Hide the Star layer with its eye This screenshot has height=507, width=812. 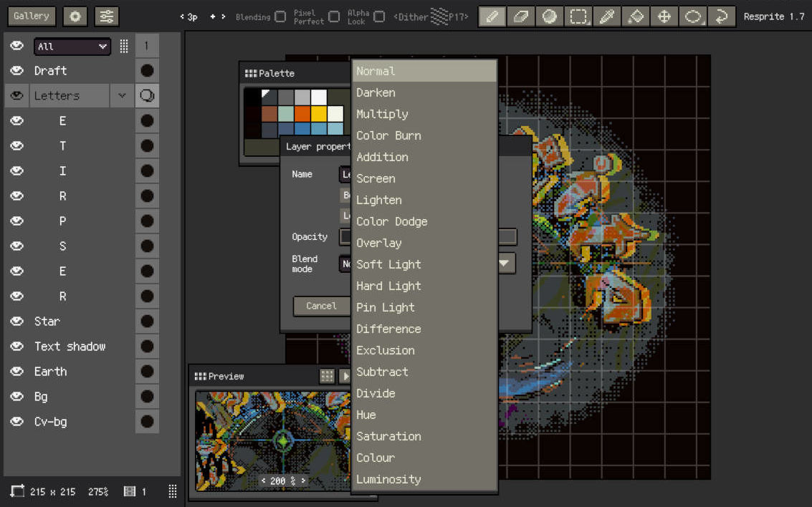point(17,322)
